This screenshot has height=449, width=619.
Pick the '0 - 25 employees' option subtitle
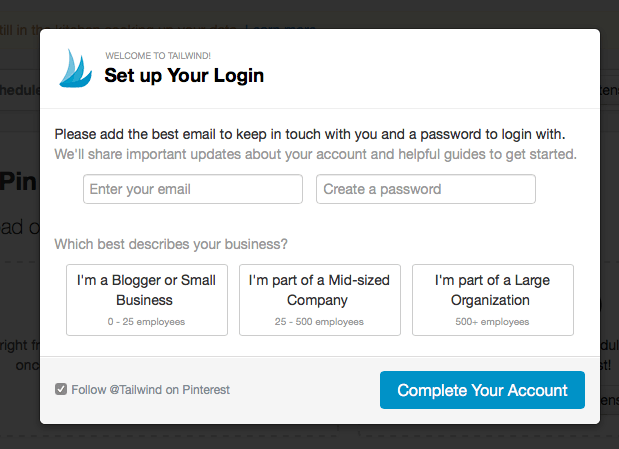[x=146, y=321]
